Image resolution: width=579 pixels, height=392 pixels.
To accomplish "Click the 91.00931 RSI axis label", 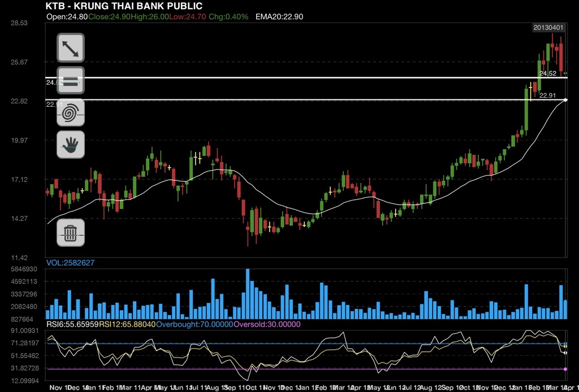I will pyautogui.click(x=25, y=331).
